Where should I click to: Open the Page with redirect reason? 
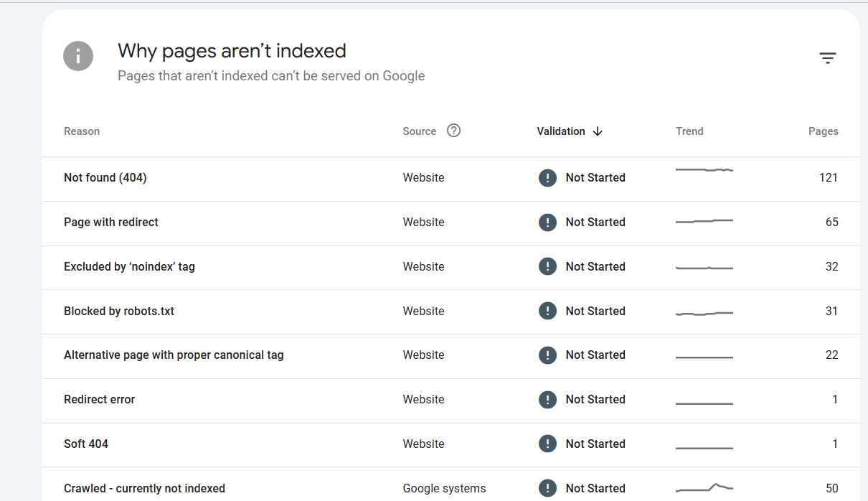pos(111,222)
